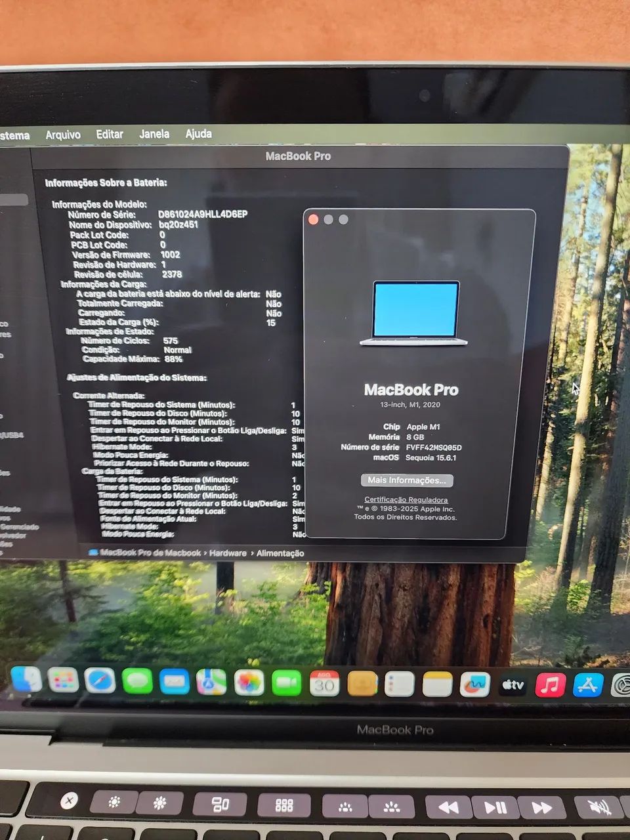
Task: Click the Memória value 8 GB
Action: [x=415, y=437]
